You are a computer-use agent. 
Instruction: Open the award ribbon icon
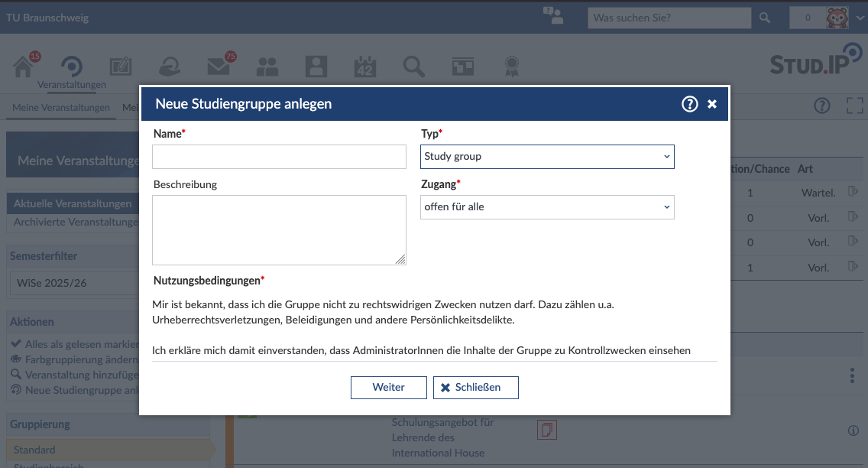tap(512, 67)
